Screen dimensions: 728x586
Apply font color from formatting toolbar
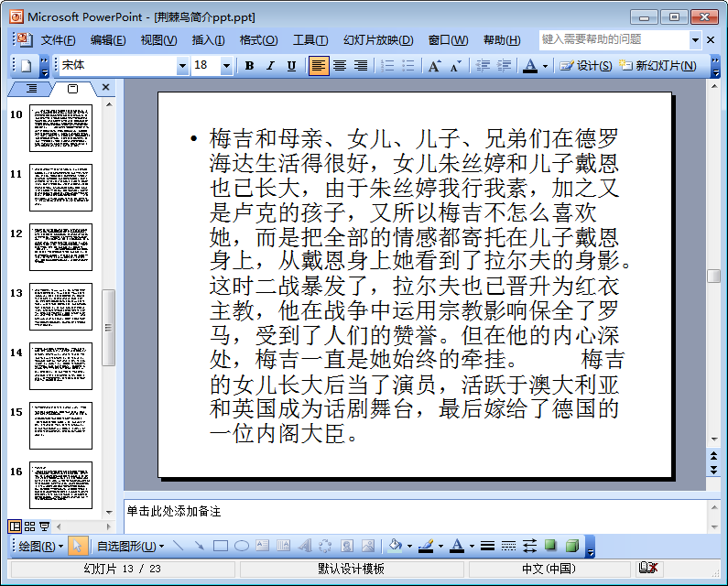(530, 66)
